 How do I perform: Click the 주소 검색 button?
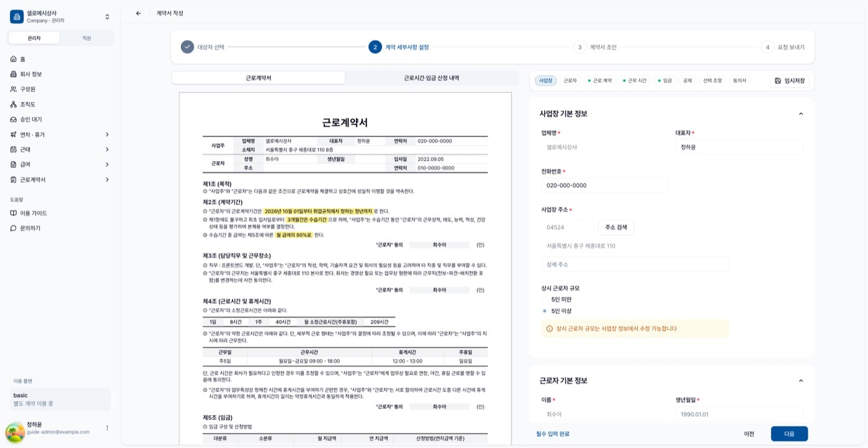pyautogui.click(x=616, y=227)
